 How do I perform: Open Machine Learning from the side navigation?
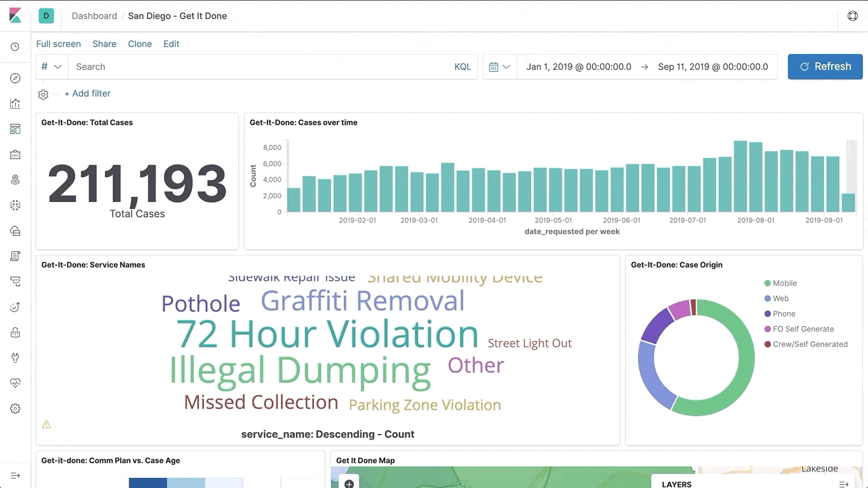(15, 205)
